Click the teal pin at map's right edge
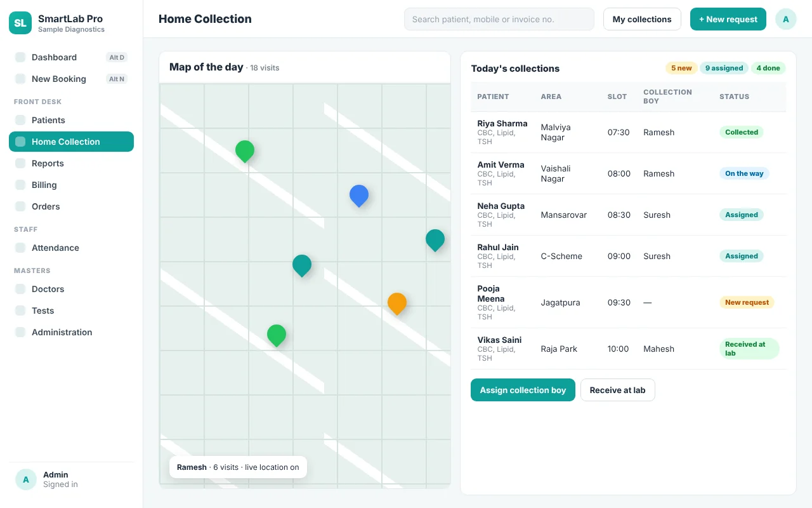Screen dimensions: 812x508 [435, 240]
